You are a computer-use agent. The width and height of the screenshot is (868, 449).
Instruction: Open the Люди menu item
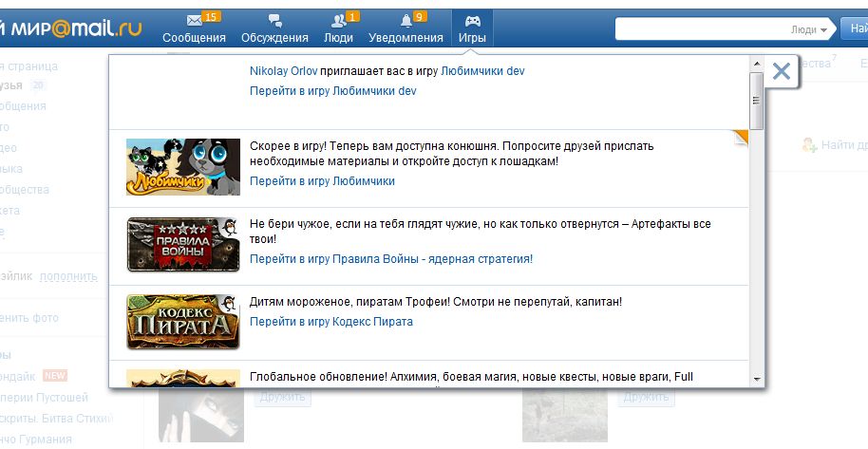pos(338,38)
